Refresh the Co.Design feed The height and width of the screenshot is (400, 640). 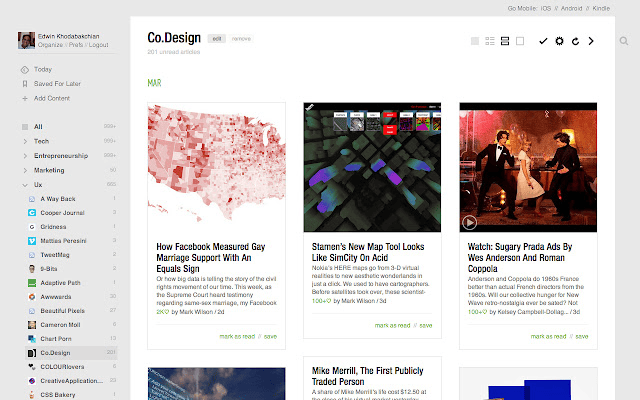[x=575, y=41]
